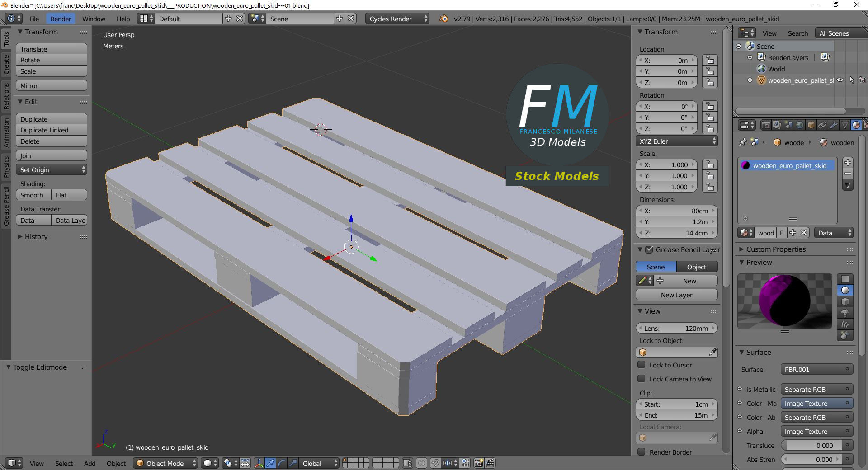
Task: Set preview type to large sphere world
Action: pyautogui.click(x=845, y=335)
